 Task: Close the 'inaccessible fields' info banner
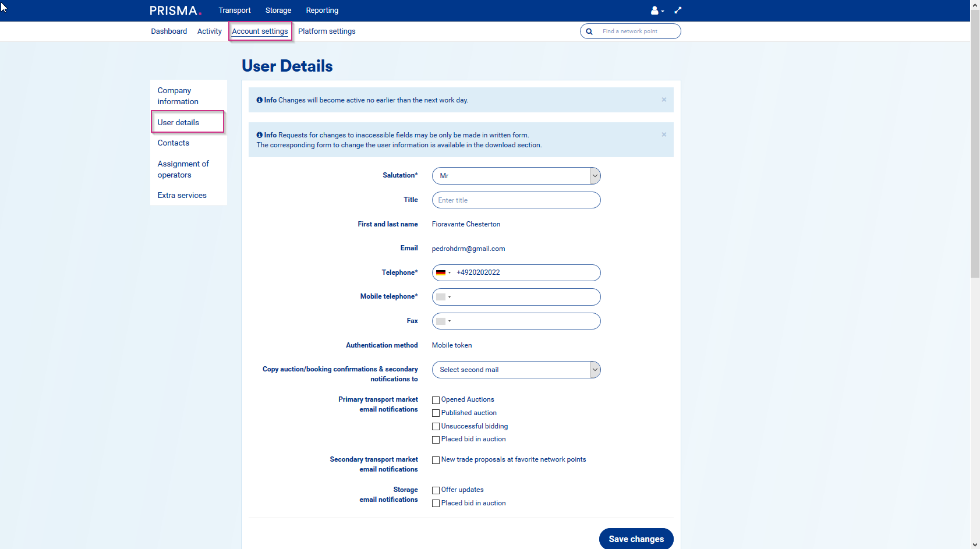click(664, 134)
